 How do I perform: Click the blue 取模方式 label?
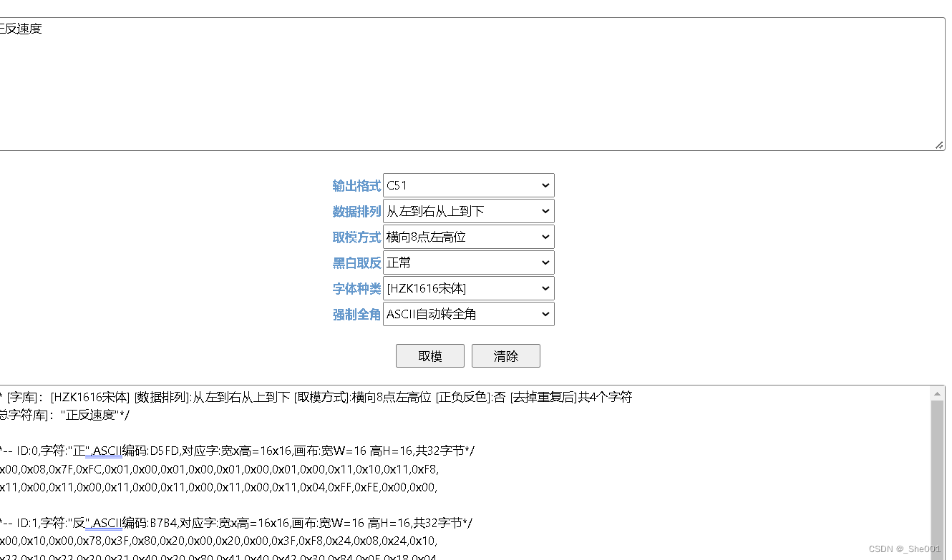click(x=356, y=237)
